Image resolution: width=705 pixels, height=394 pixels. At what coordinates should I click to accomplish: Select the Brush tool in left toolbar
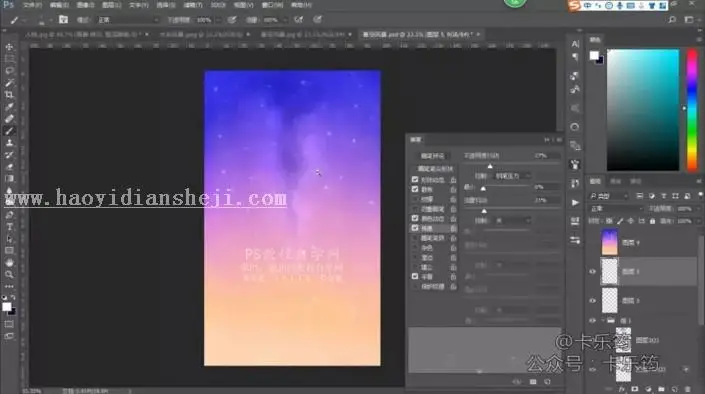coord(9,131)
